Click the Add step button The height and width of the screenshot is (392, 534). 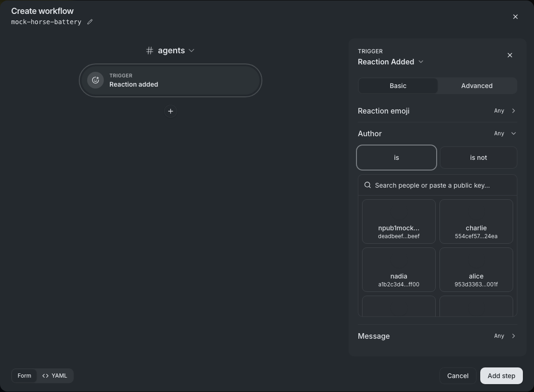501,376
